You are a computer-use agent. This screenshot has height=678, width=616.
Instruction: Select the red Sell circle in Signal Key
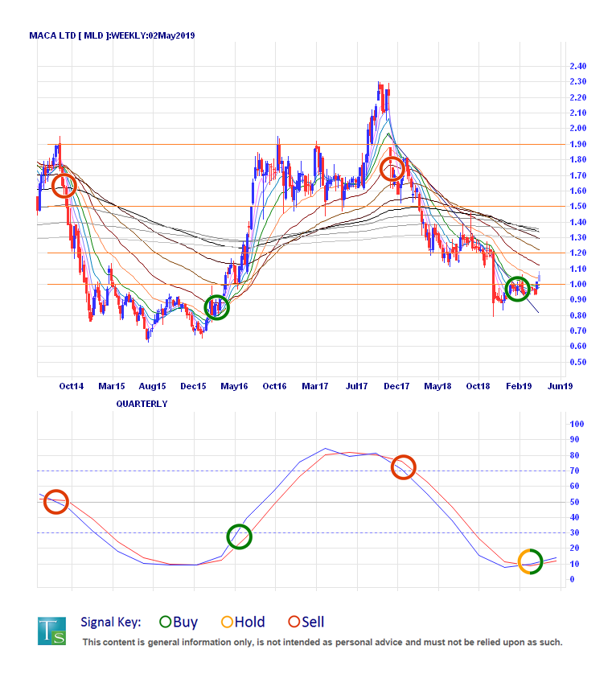coord(294,622)
